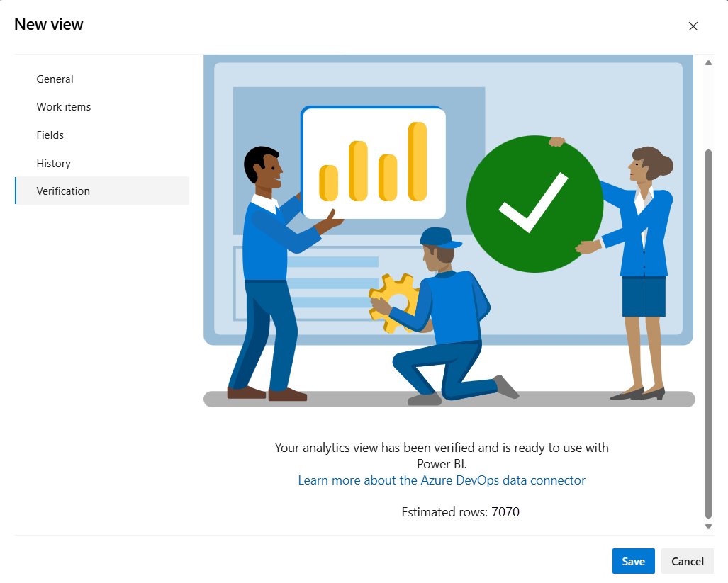The image size is (728, 583).
Task: Click the X to dismiss the New view dialog
Action: (693, 26)
